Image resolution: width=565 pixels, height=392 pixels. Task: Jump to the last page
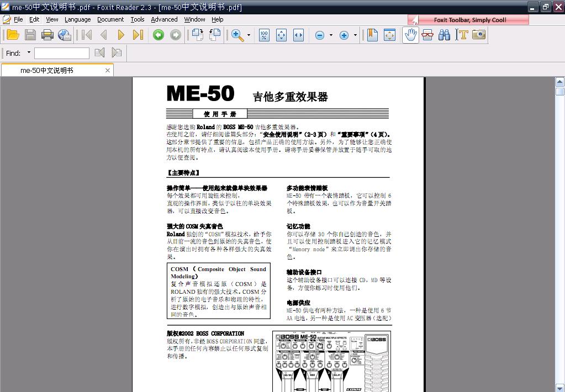(138, 35)
